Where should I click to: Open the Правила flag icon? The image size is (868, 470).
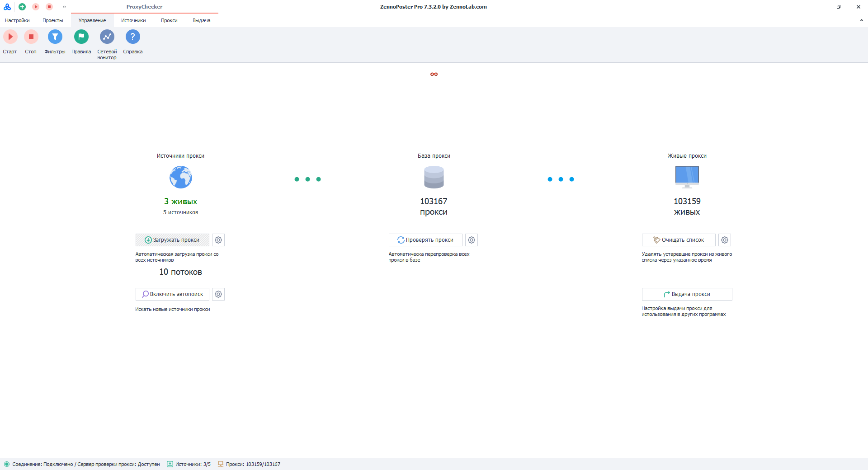81,37
